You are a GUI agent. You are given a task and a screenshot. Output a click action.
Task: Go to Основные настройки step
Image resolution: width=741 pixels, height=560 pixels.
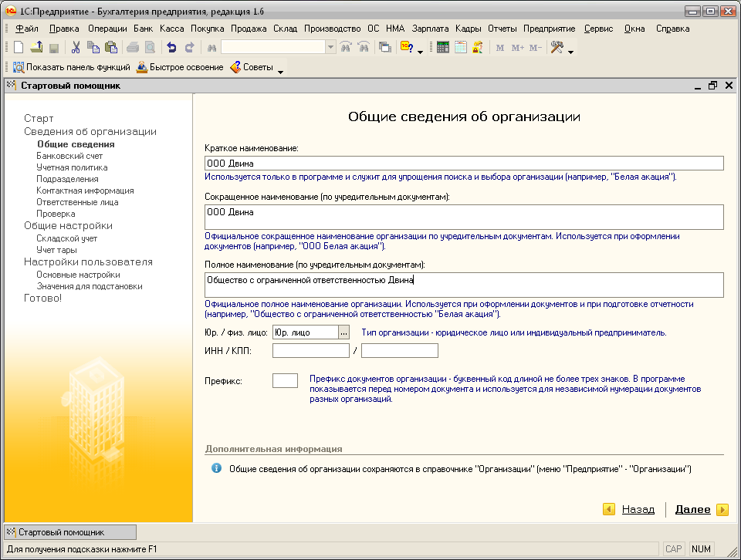pos(79,275)
